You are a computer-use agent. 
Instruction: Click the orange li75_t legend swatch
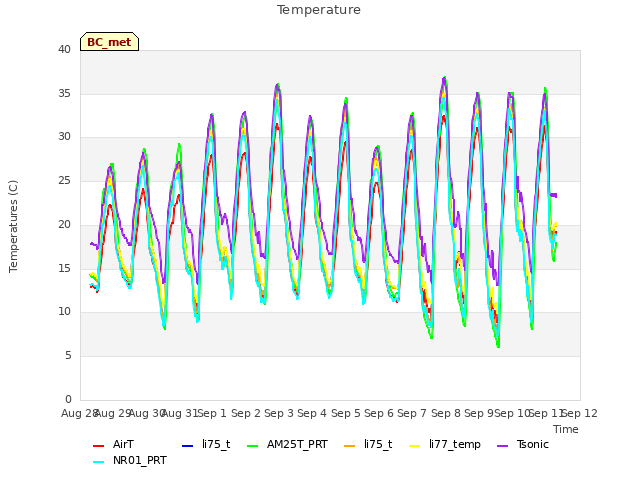click(350, 445)
